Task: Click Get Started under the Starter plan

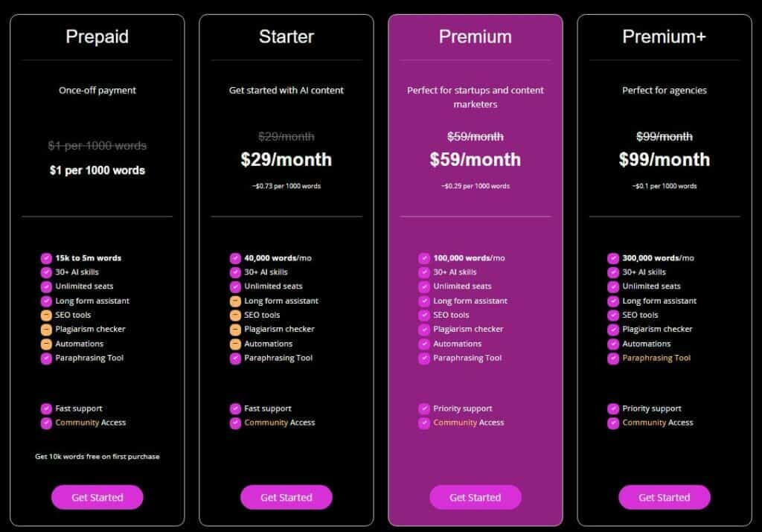Action: (286, 497)
